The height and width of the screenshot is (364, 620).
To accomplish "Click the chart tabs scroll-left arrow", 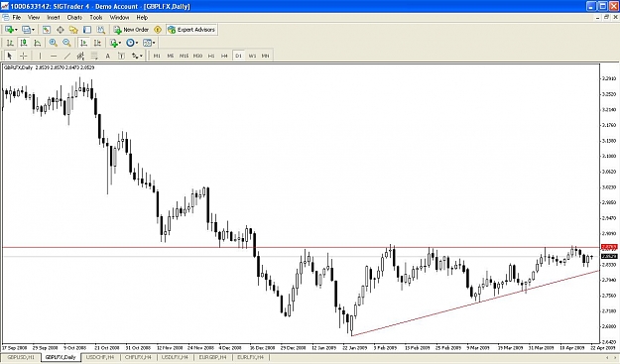I will [608, 357].
